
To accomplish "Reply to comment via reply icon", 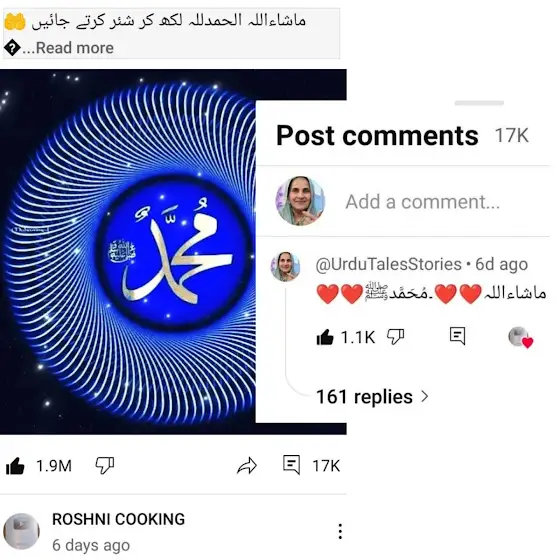I will 458,336.
